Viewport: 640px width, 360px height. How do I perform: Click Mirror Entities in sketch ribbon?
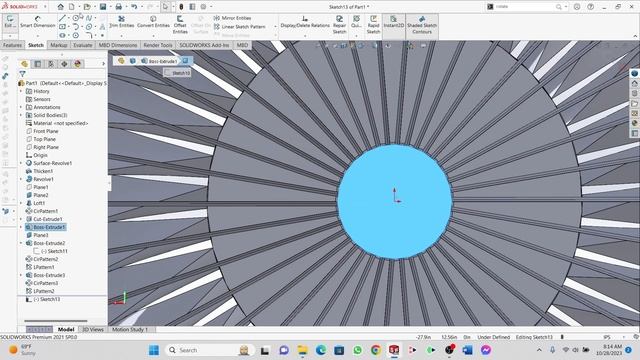[232, 18]
